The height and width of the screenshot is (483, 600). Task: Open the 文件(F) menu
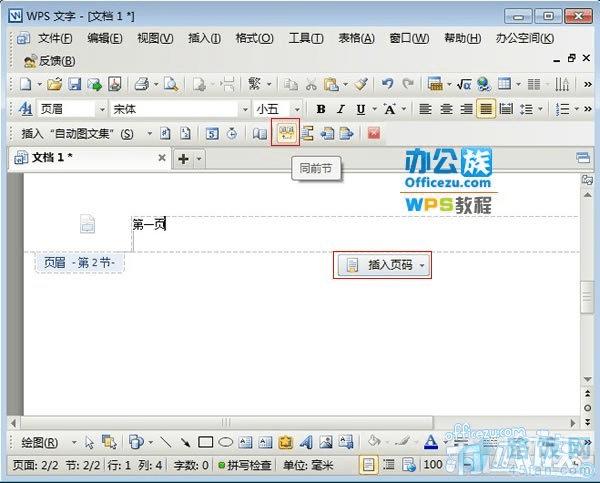pos(55,38)
